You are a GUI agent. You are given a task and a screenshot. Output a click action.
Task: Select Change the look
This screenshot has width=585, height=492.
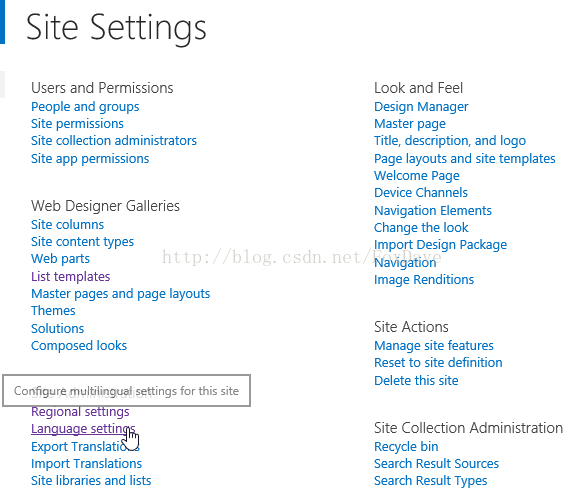coord(421,228)
